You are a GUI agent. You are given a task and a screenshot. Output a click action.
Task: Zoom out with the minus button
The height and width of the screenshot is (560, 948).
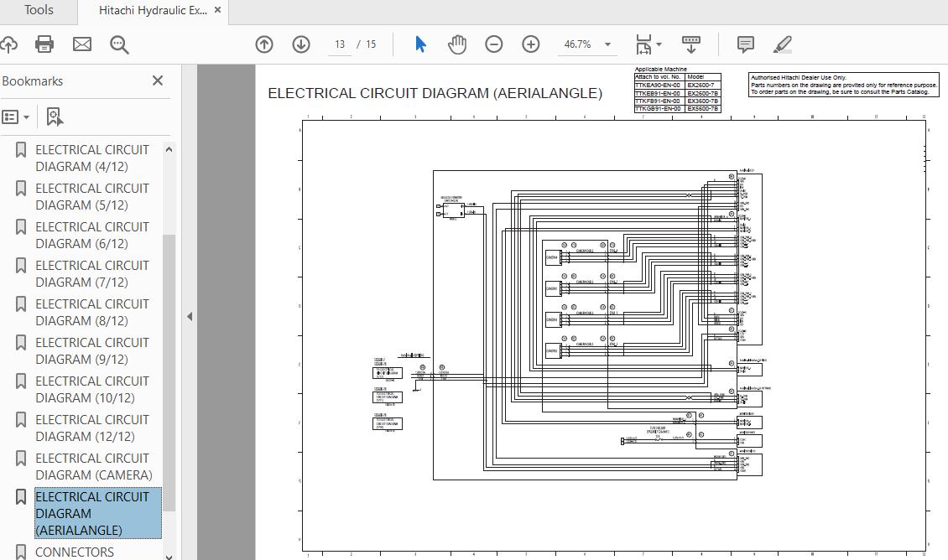[x=494, y=44]
